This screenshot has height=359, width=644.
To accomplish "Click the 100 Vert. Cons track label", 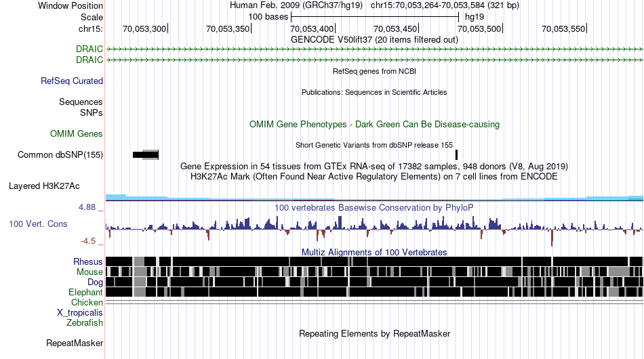I will (38, 224).
